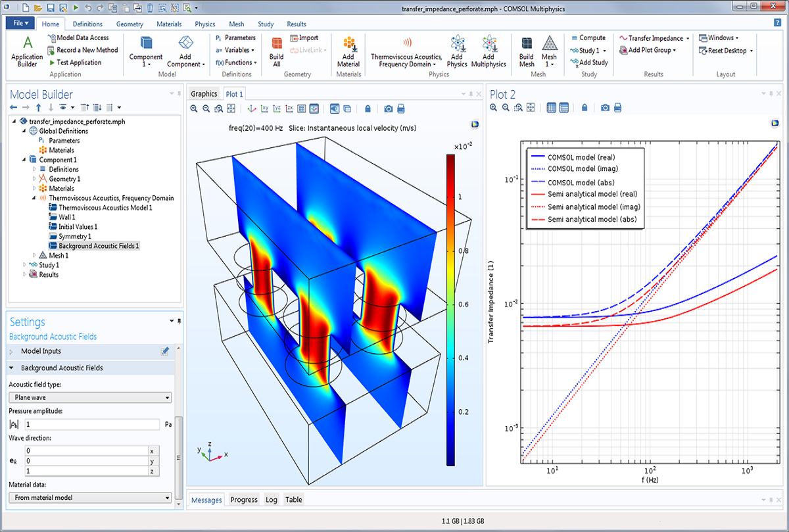Click wave direction z-component field
Viewport: 789px width, 532px height.
(85, 472)
